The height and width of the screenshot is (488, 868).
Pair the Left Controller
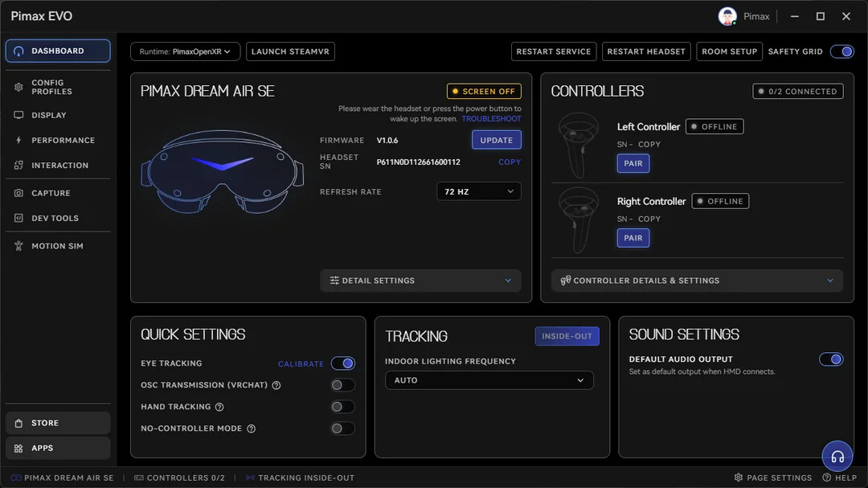(x=633, y=163)
